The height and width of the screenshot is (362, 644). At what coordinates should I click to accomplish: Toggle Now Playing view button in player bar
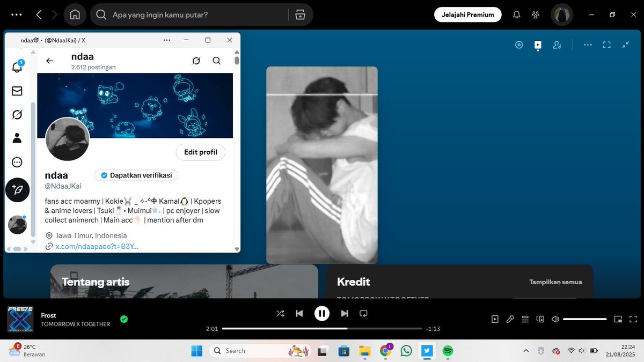(495, 319)
